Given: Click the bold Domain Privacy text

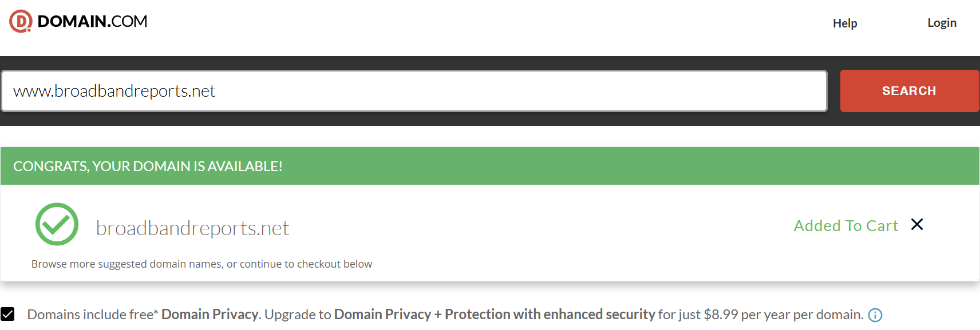Looking at the screenshot, I should pos(210,315).
